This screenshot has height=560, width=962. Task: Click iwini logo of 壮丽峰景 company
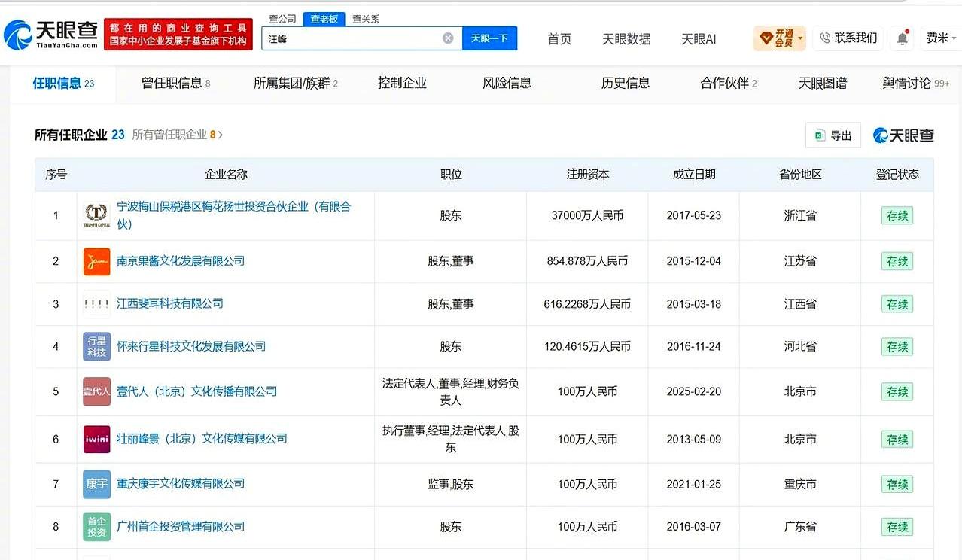96,439
